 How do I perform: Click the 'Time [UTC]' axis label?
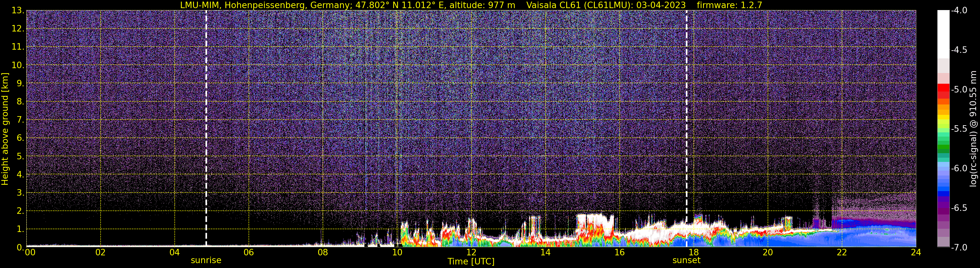point(471,262)
